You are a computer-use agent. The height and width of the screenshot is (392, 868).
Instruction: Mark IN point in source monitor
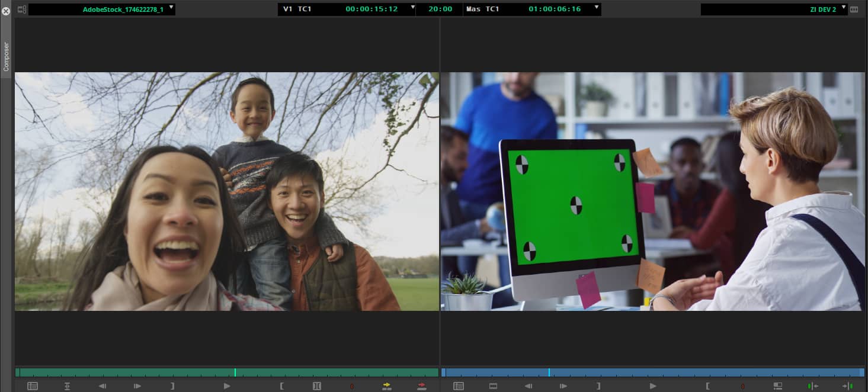click(x=282, y=386)
